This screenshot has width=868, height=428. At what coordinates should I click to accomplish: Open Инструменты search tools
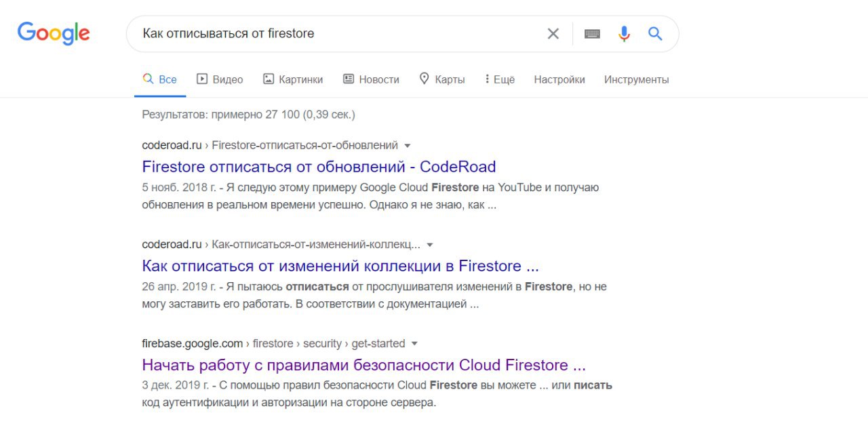click(636, 79)
